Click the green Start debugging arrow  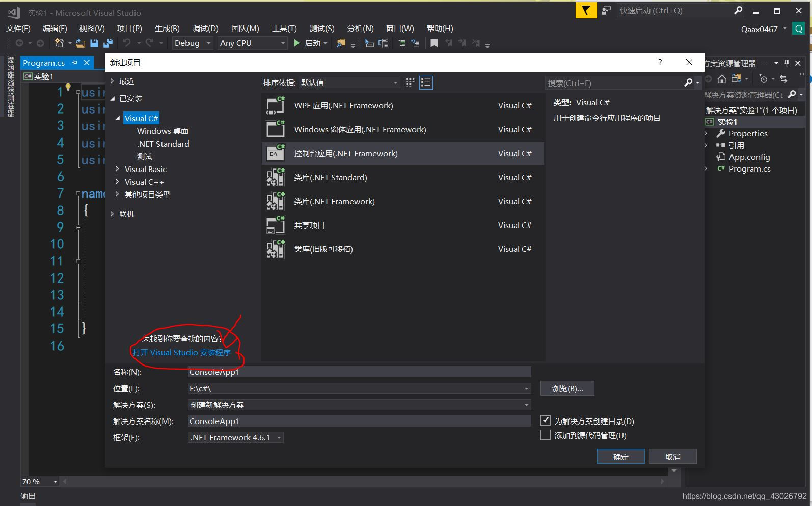click(x=297, y=43)
